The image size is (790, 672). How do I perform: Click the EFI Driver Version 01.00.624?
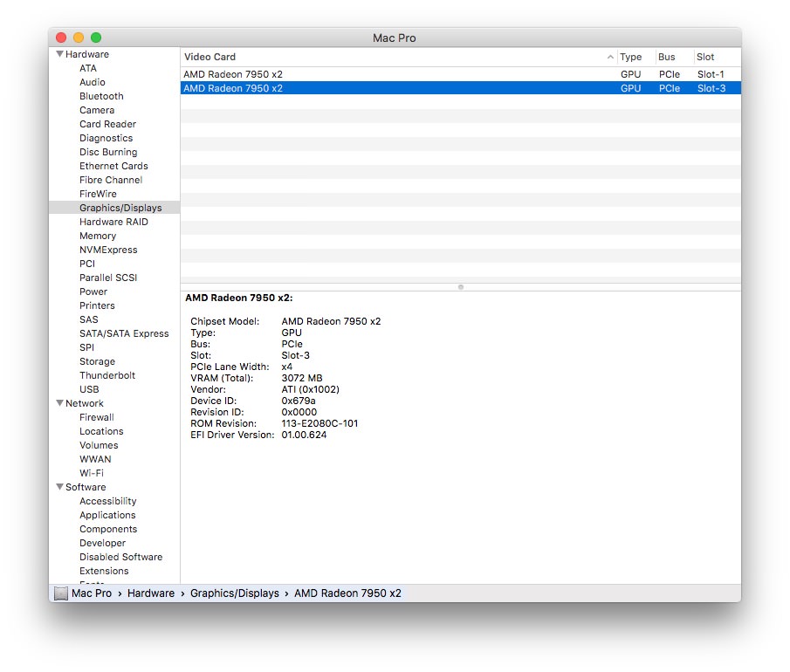click(x=304, y=435)
